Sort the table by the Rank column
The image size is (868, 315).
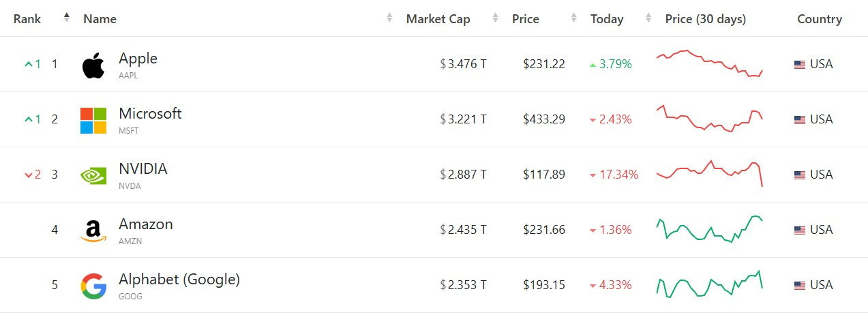click(27, 19)
